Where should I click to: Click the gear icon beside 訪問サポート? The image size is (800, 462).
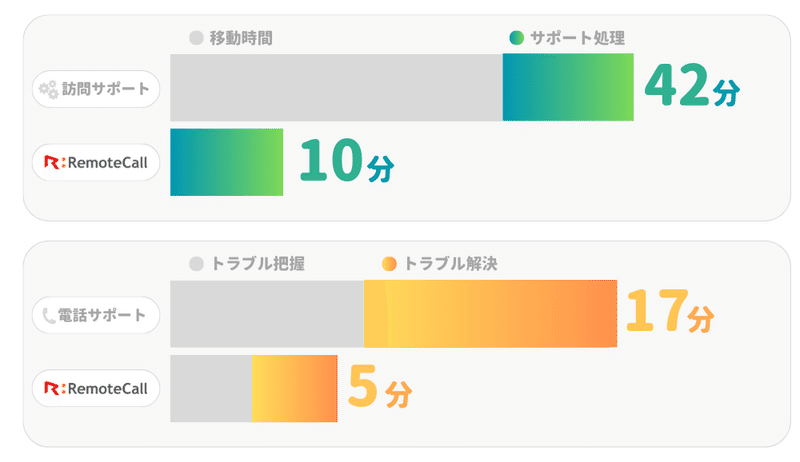(x=47, y=89)
